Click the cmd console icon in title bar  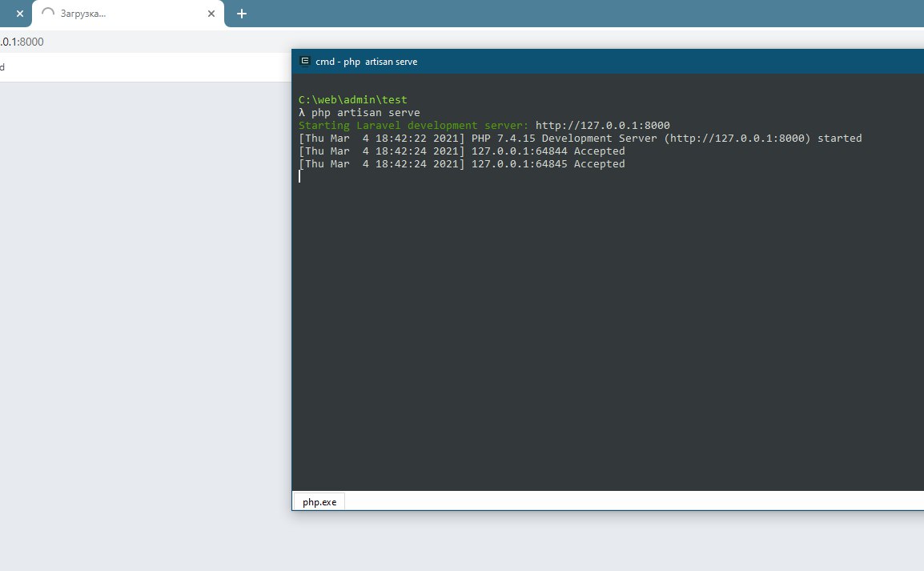tap(304, 62)
